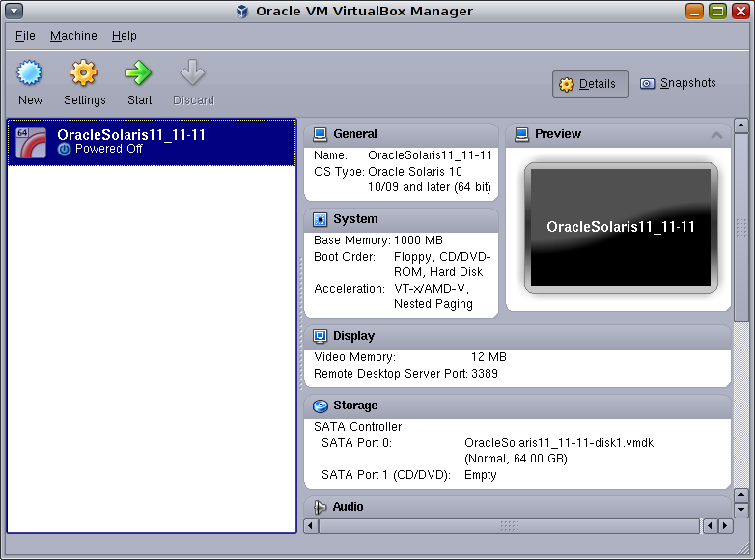The image size is (755, 560).
Task: Open the window menu dropdown in titlebar
Action: pos(14,12)
